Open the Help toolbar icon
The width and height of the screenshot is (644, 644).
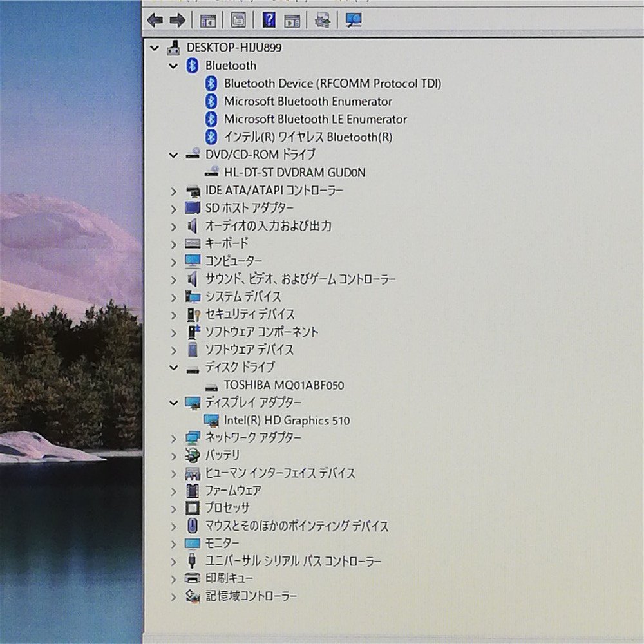click(269, 21)
